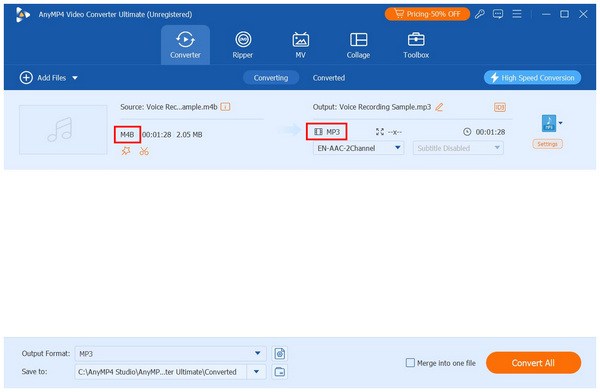Click the resolution resize icon
Screen dimensions: 600x392
coord(380,132)
